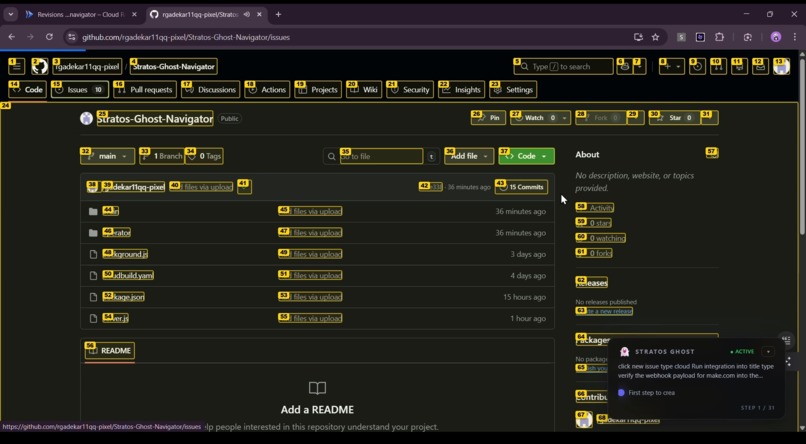Screen dimensions: 806x444
Task: Open the Issues icon in GitHub header
Action: (697, 66)
